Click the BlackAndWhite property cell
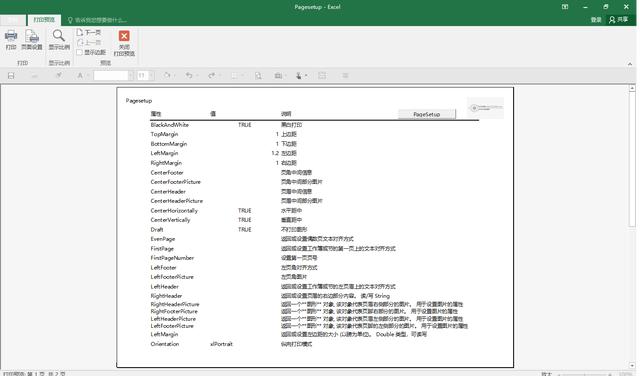This screenshot has height=376, width=640. 169,125
